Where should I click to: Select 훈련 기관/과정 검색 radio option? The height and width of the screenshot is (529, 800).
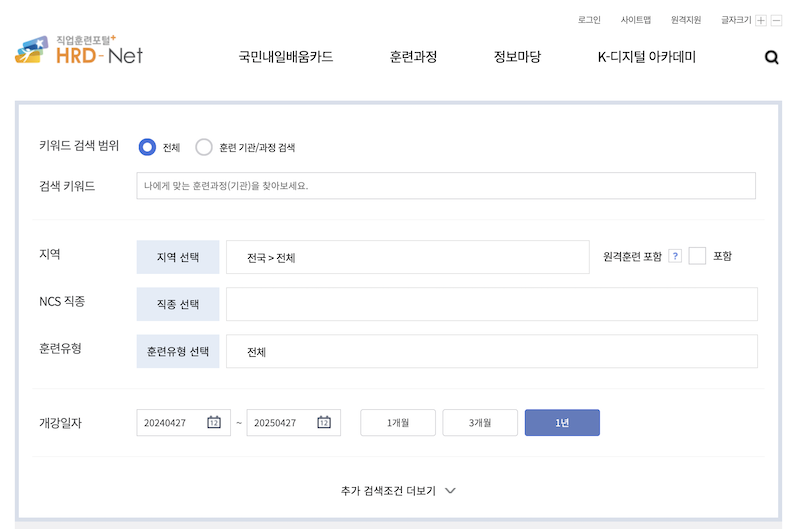coord(204,147)
